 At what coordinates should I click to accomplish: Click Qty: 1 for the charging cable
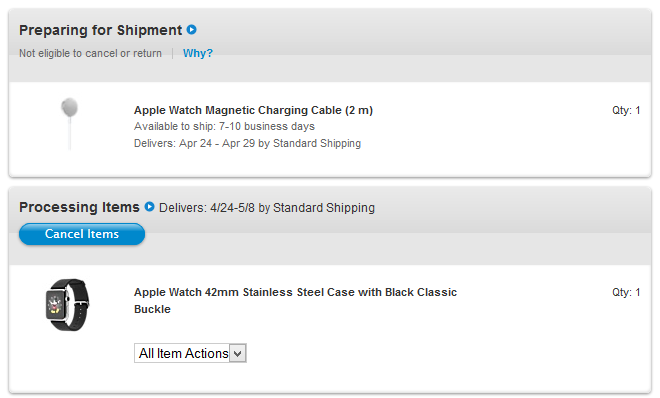point(626,110)
